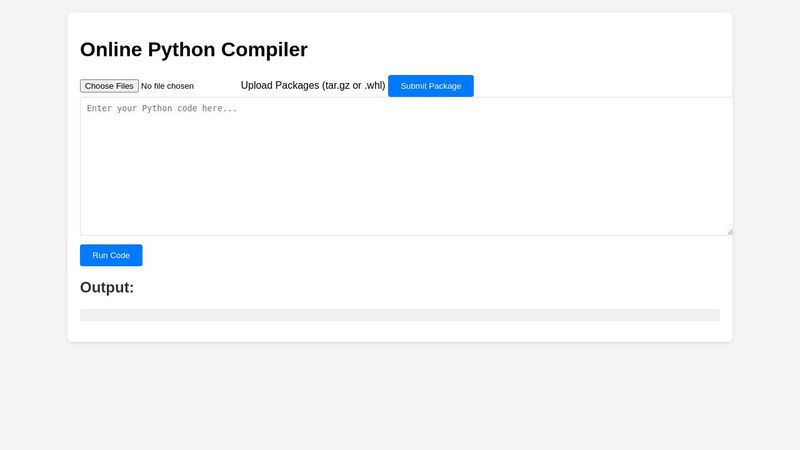Run the code with Run Code button
800x450 pixels.
111,255
